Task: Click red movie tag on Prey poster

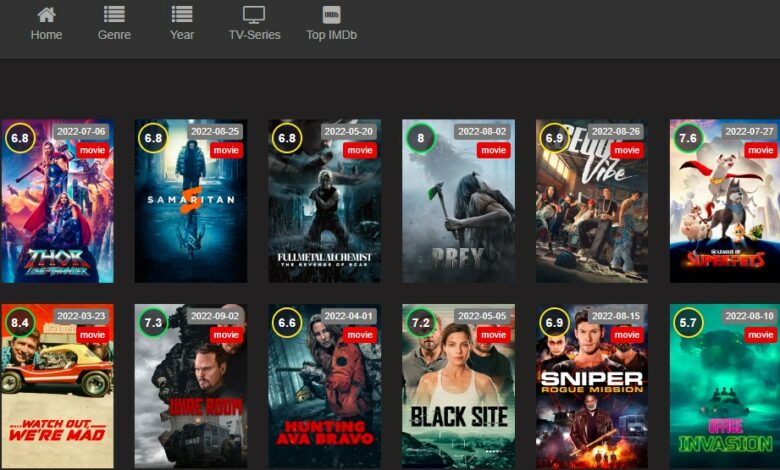Action: click(x=493, y=150)
